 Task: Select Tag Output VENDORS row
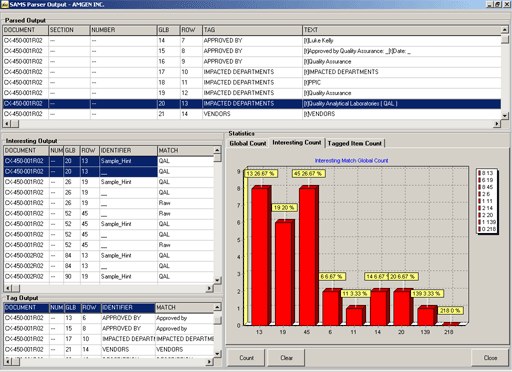[x=109, y=349]
